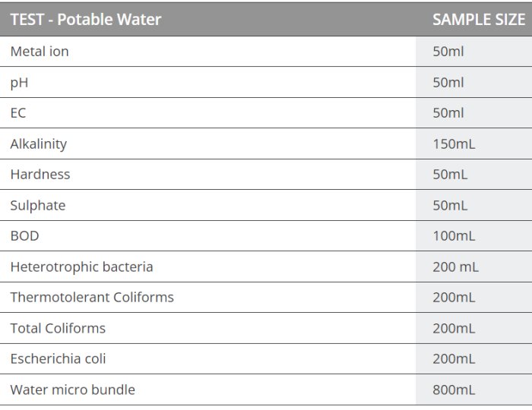Select the "BOD" test row
This screenshot has height=410, width=532.
(24, 236)
